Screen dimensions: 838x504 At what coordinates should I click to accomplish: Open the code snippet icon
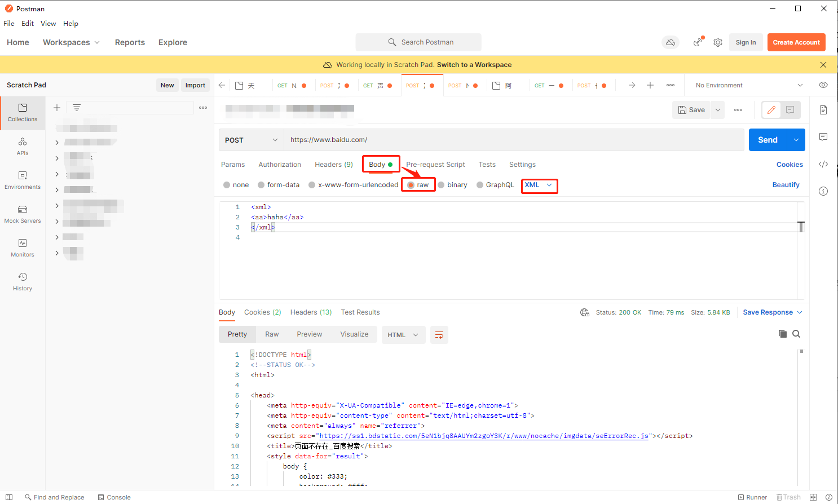coord(823,164)
